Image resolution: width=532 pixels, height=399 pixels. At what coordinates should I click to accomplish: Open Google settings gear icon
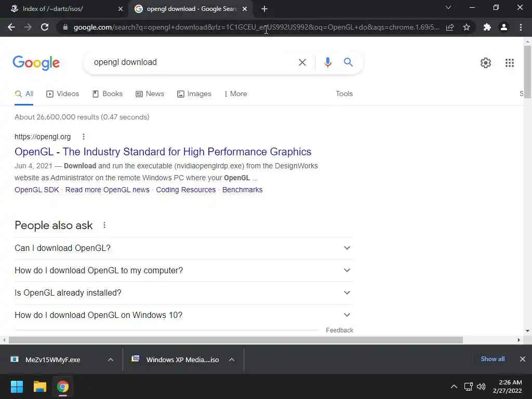[486, 63]
